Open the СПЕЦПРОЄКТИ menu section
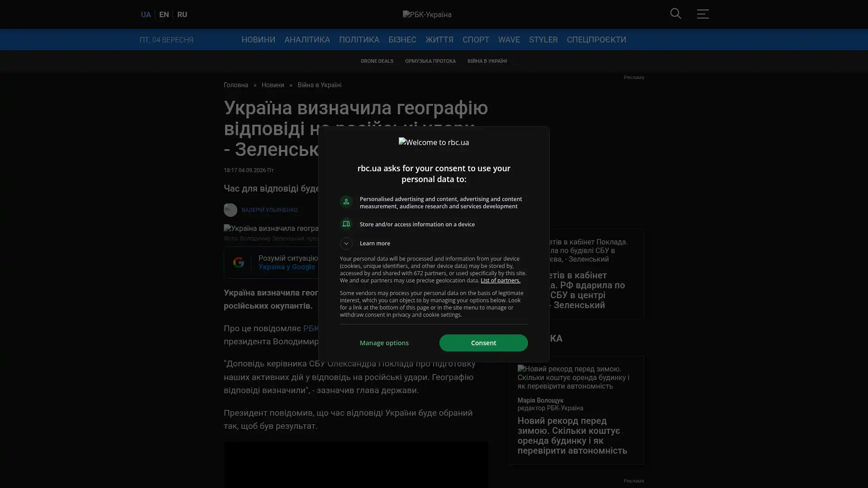The image size is (868, 488). tap(596, 40)
